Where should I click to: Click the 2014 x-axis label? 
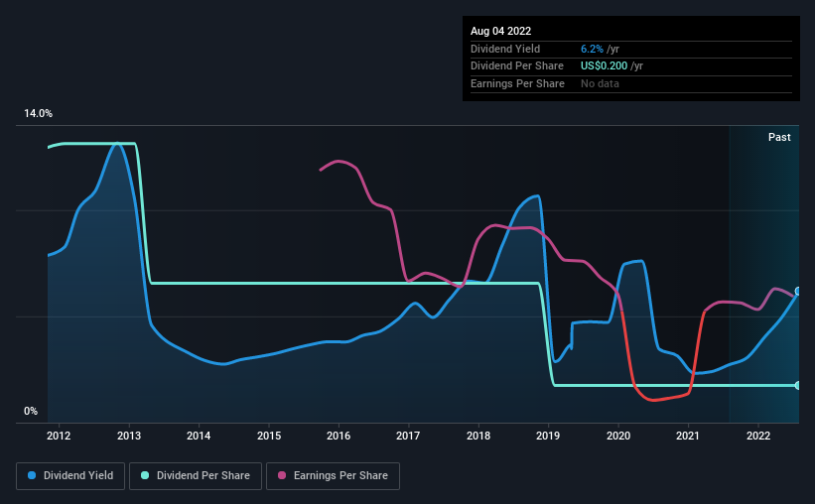(x=199, y=436)
